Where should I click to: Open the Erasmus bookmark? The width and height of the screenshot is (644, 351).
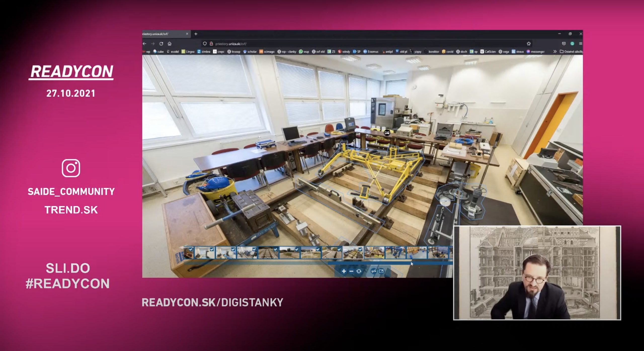click(371, 52)
